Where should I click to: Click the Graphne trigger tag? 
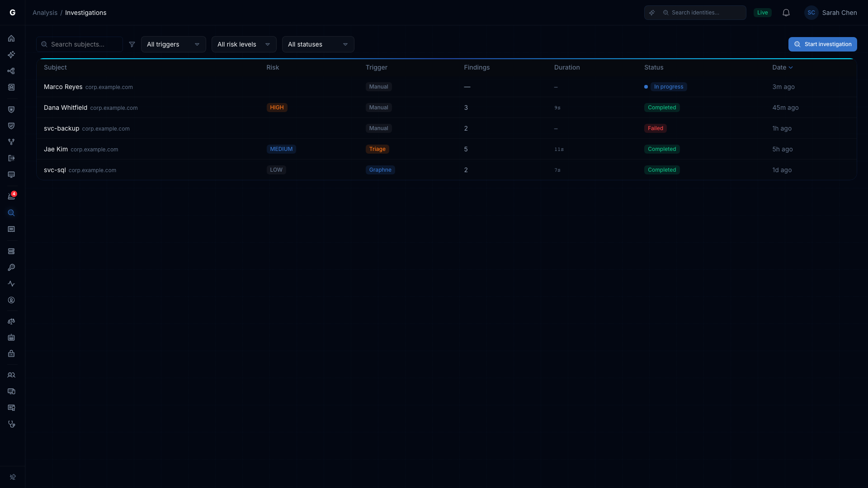click(380, 170)
